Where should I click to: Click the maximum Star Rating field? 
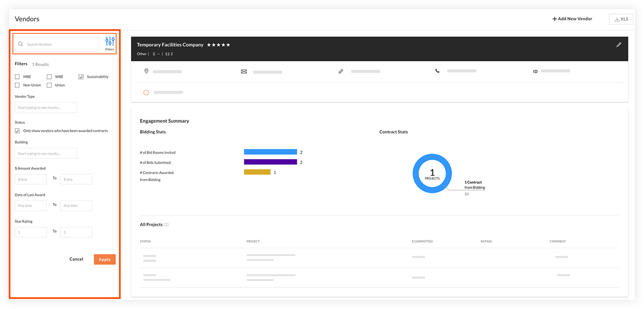click(x=76, y=232)
